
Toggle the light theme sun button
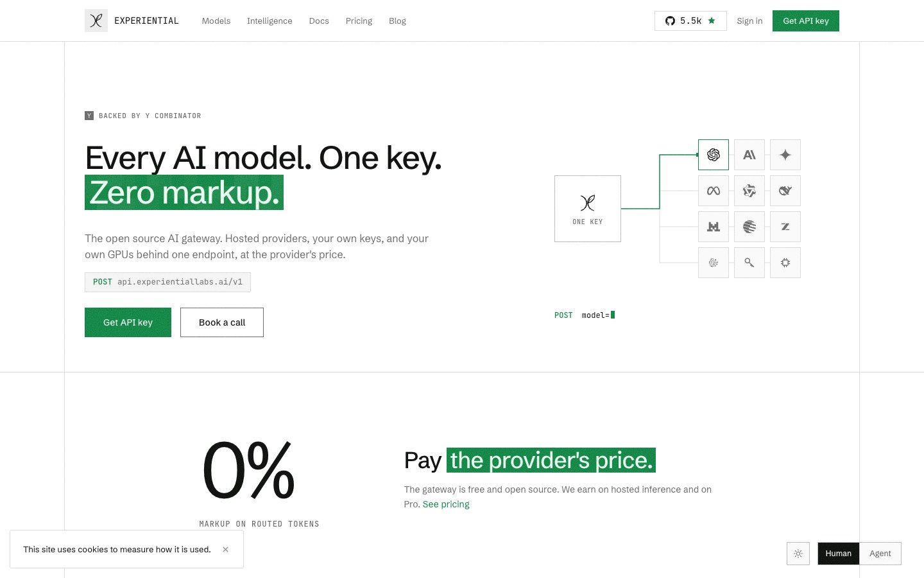point(798,554)
